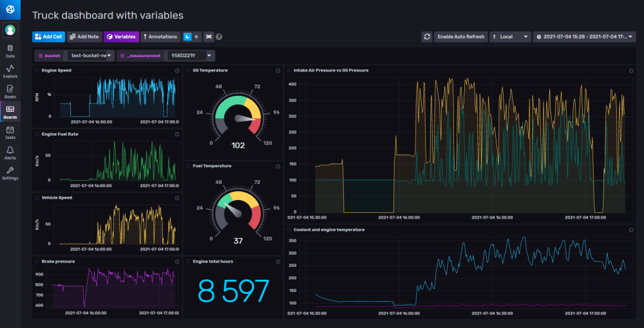Viewport: 644px width, 328px height.
Task: Toggle the Variables bar button
Action: (x=121, y=37)
